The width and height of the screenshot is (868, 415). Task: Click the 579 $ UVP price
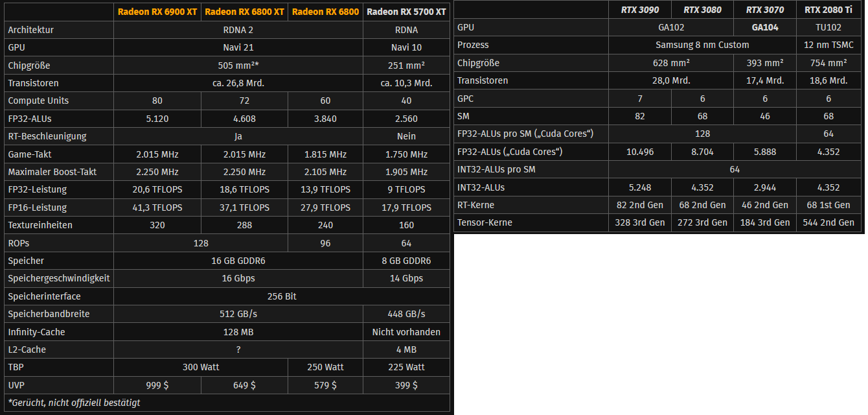pyautogui.click(x=325, y=385)
